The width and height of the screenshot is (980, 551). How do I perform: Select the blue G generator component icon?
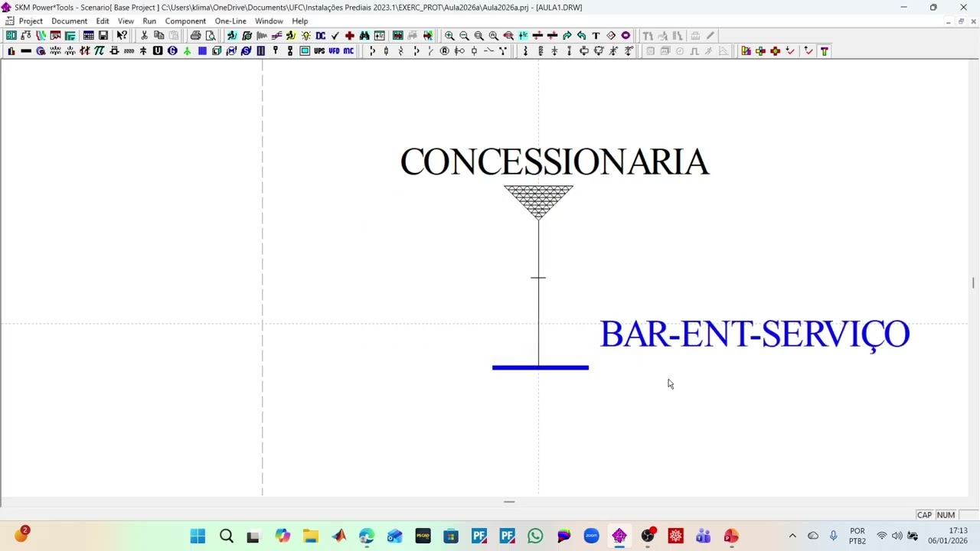coord(172,51)
